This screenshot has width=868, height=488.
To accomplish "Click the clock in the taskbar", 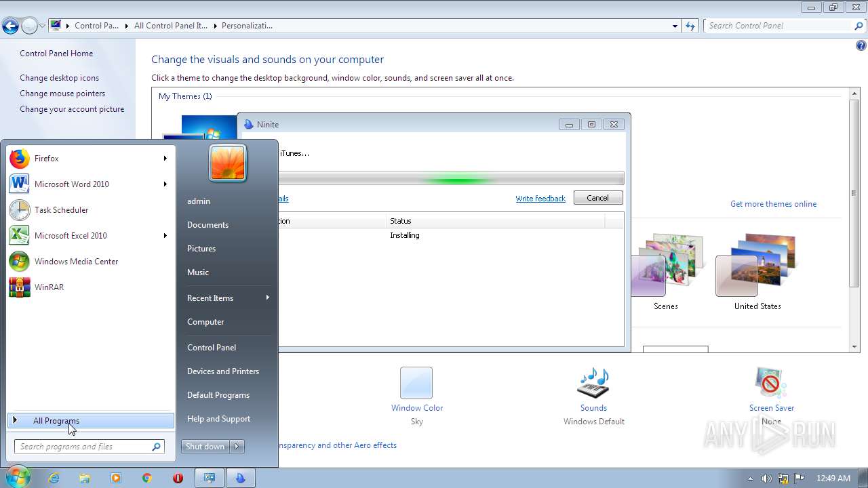I will 833,479.
